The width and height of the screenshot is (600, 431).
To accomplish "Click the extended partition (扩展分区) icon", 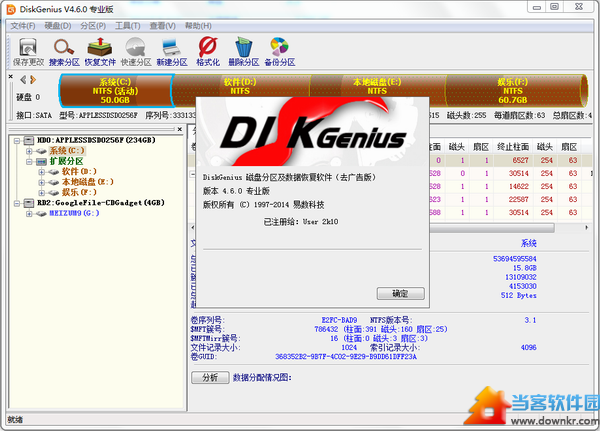I will 41,162.
